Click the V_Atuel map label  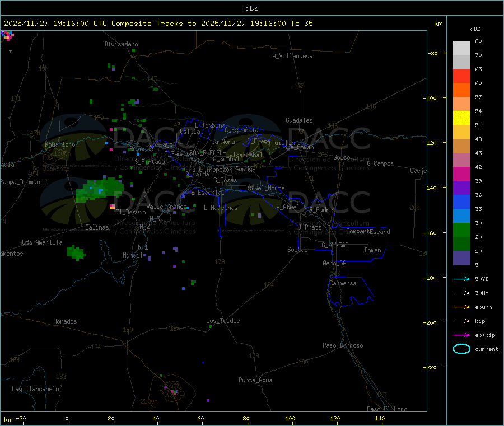288,207
